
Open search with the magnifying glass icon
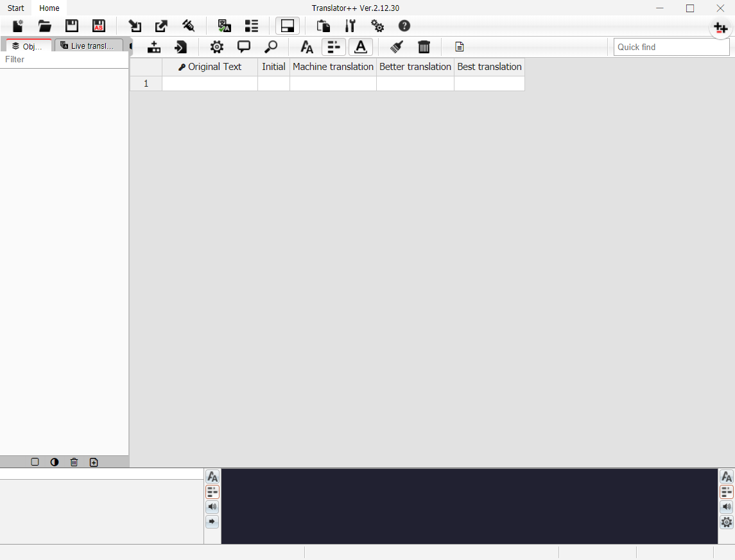coord(271,47)
